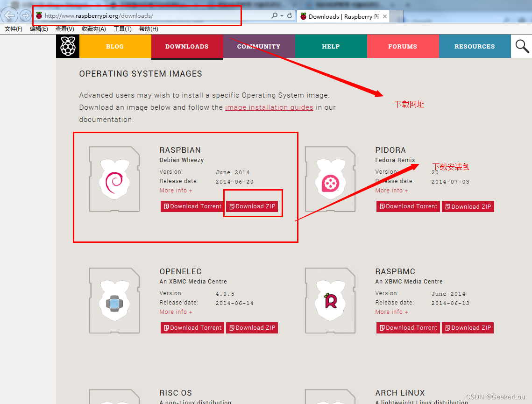The width and height of the screenshot is (532, 404).
Task: Click the RaspBMC release date 2014-06-13
Action: pos(451,303)
